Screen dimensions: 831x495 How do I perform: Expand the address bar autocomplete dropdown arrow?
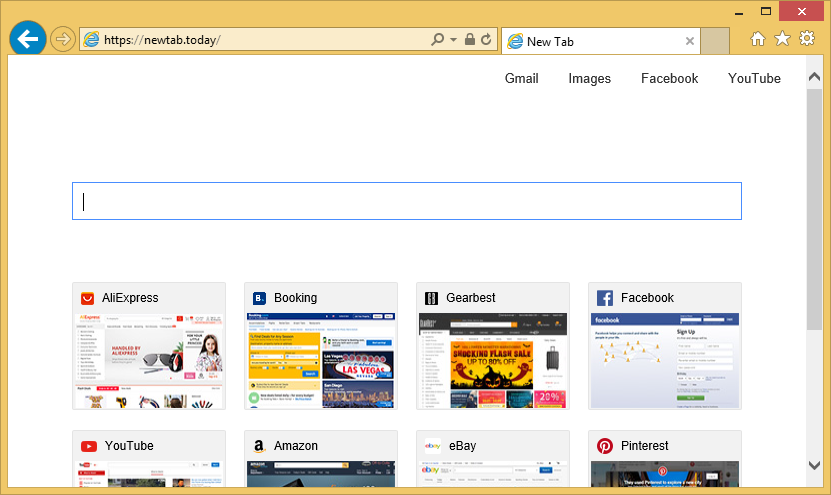453,40
